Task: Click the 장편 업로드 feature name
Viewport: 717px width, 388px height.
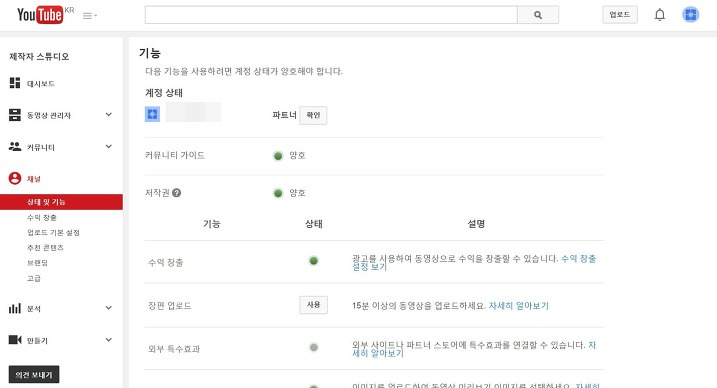Action: tap(170, 306)
